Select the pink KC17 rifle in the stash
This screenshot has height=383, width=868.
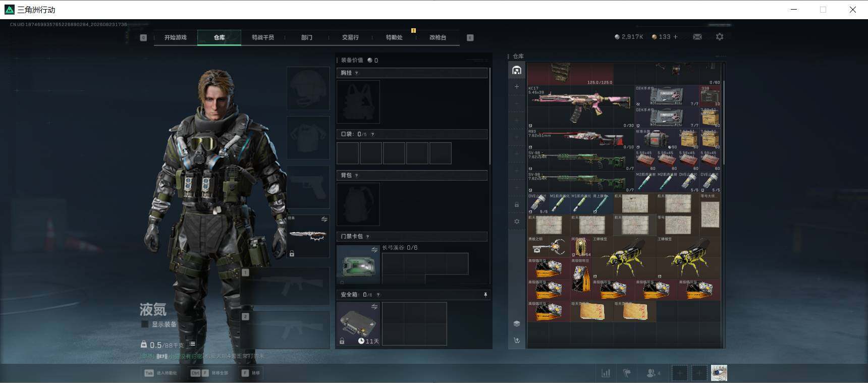pyautogui.click(x=581, y=106)
